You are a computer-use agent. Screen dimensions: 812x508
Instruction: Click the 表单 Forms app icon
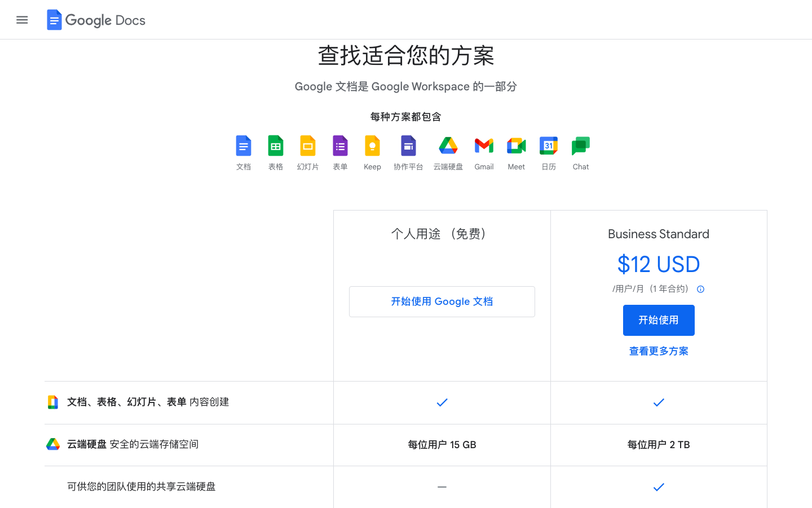340,146
